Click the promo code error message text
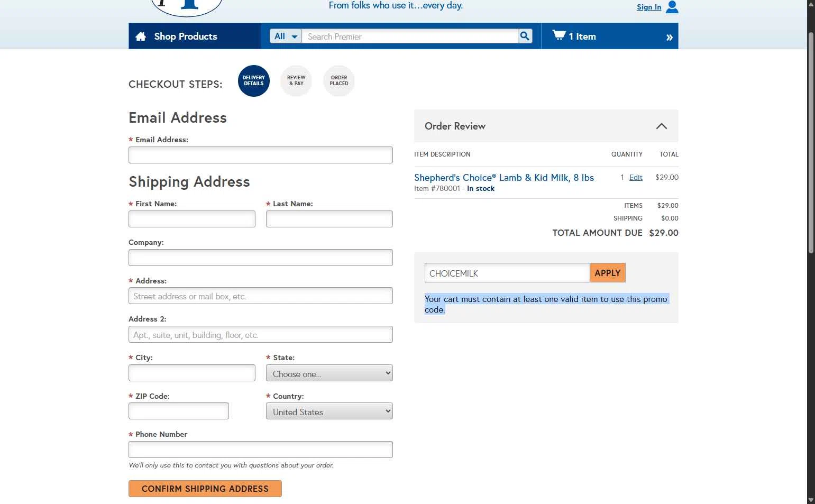 (546, 304)
